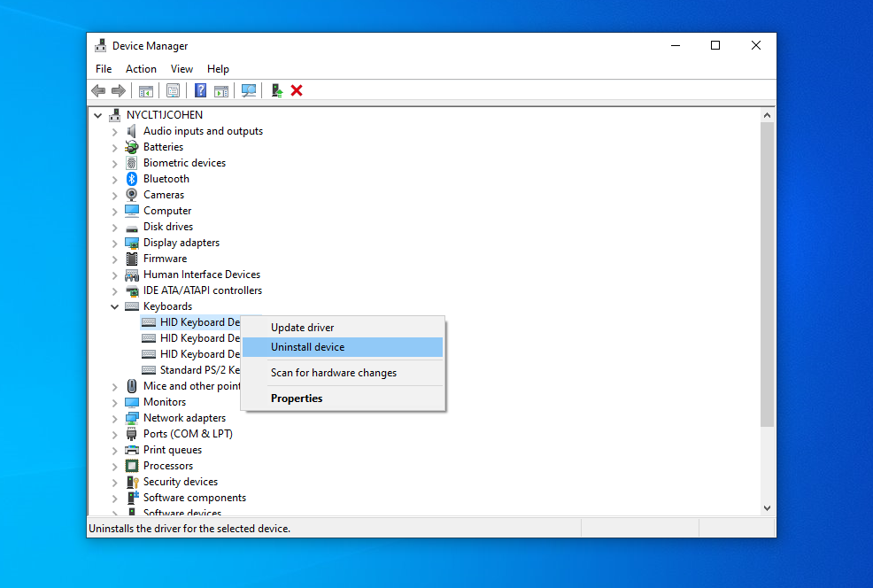Expand the Bluetooth category
873x588 pixels.
click(x=114, y=178)
